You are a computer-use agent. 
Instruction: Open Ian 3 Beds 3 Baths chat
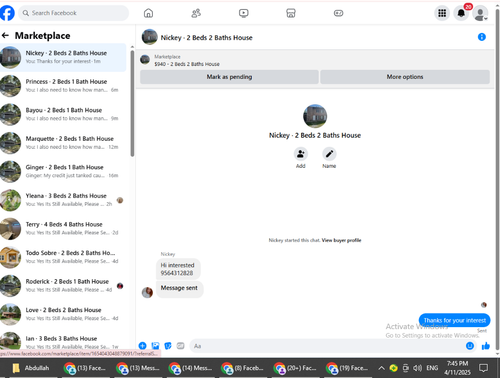click(63, 340)
